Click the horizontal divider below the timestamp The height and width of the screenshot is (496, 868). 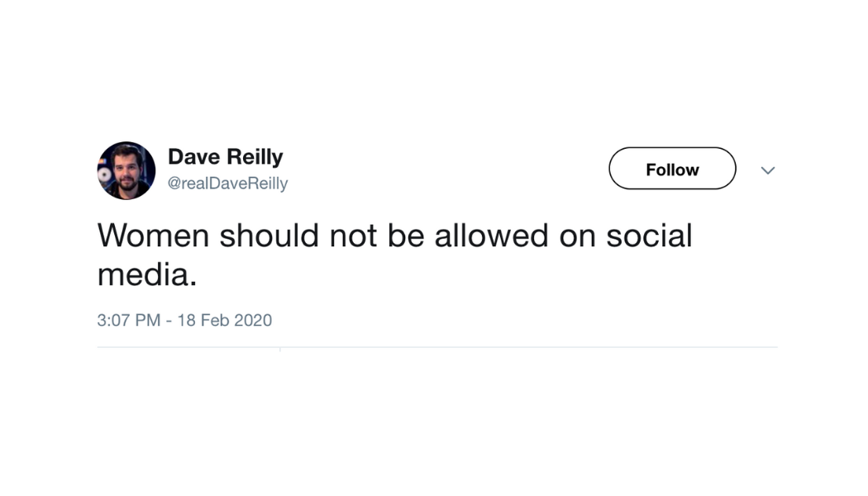437,347
